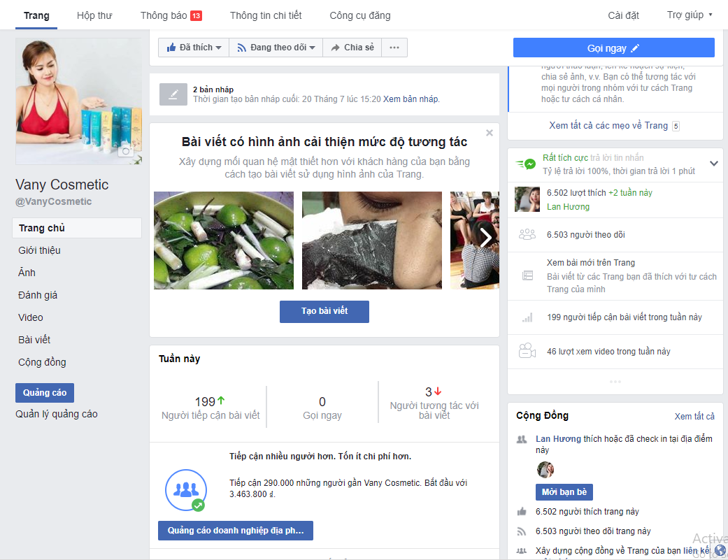Click the messenger responsiveness icon
Viewport: 728px width, 560px height.
pyautogui.click(x=526, y=164)
